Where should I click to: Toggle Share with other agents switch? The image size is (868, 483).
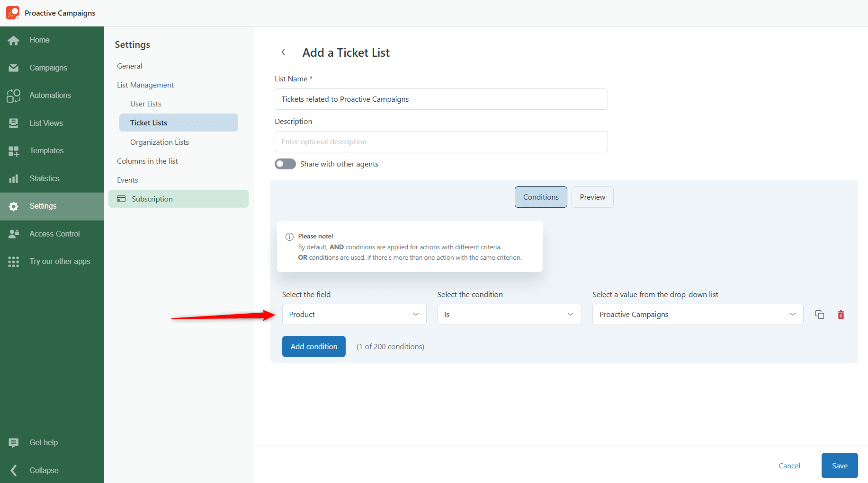285,164
